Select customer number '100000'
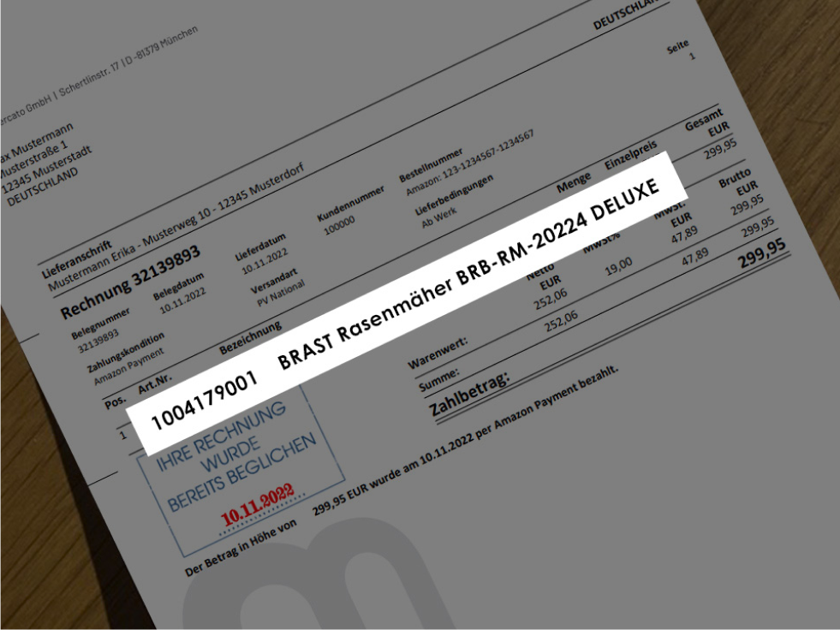The image size is (840, 630). pyautogui.click(x=339, y=225)
